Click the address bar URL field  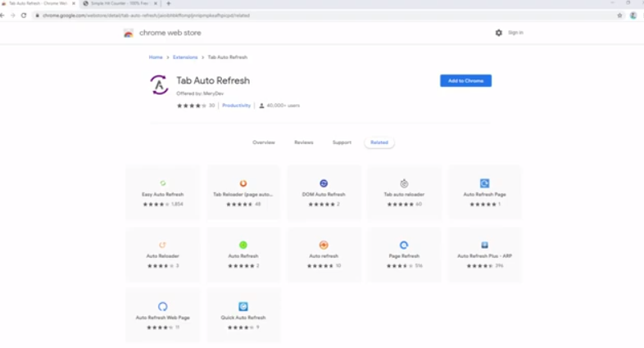coord(324,16)
